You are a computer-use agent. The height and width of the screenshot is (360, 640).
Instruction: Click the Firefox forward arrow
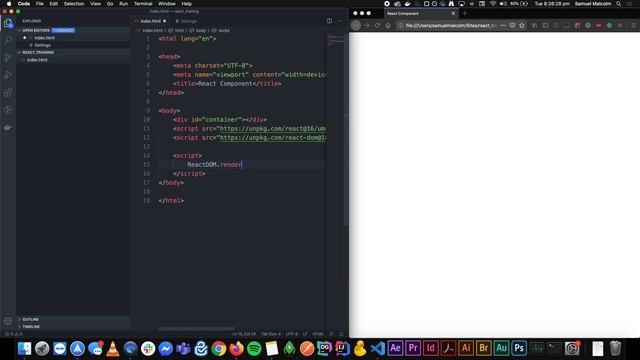click(x=367, y=25)
